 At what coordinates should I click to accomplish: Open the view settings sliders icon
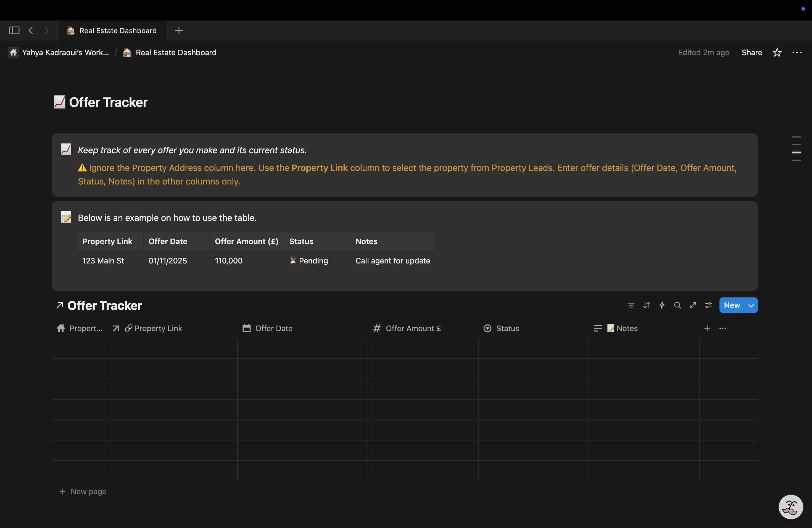coord(708,305)
